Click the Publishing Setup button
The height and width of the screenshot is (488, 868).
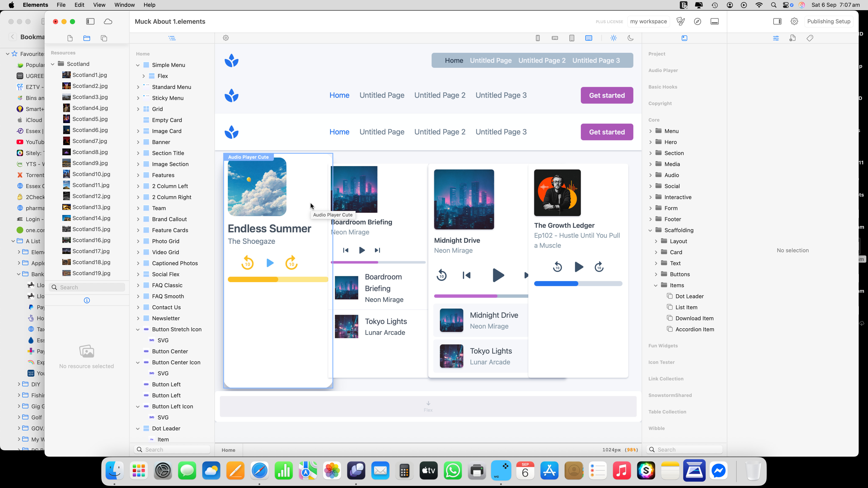829,22
